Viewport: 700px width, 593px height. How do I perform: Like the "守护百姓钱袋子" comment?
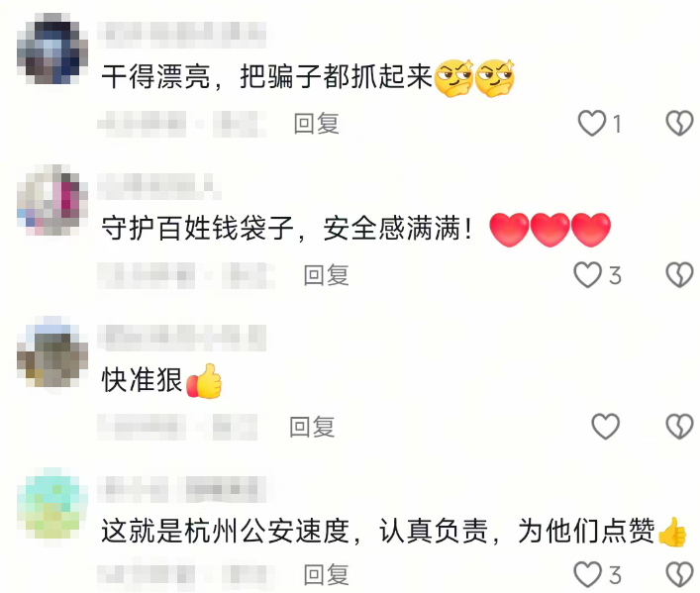click(x=588, y=274)
